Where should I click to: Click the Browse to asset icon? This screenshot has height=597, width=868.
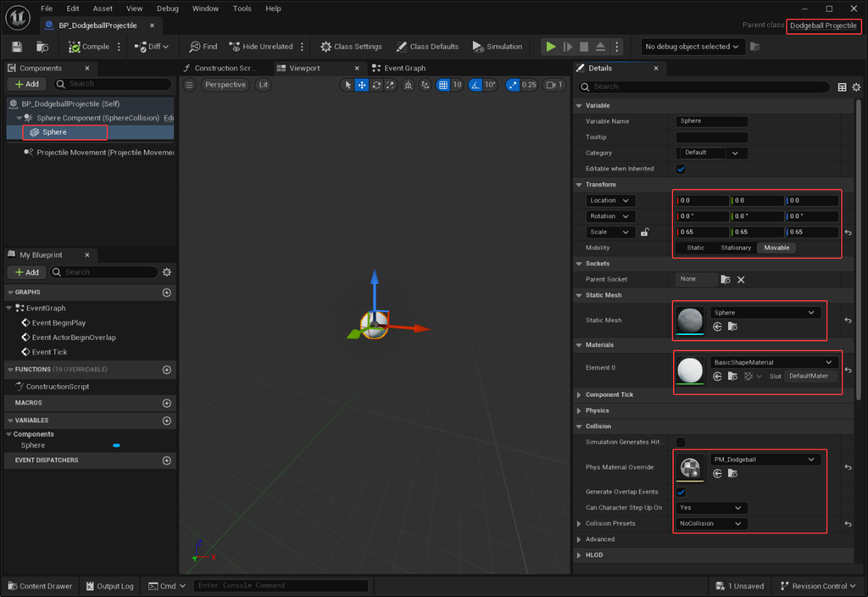point(42,47)
